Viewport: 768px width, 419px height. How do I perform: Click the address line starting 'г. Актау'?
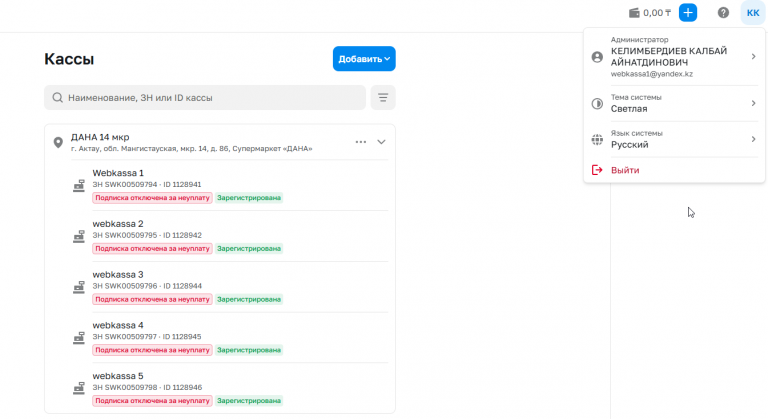tap(192, 148)
